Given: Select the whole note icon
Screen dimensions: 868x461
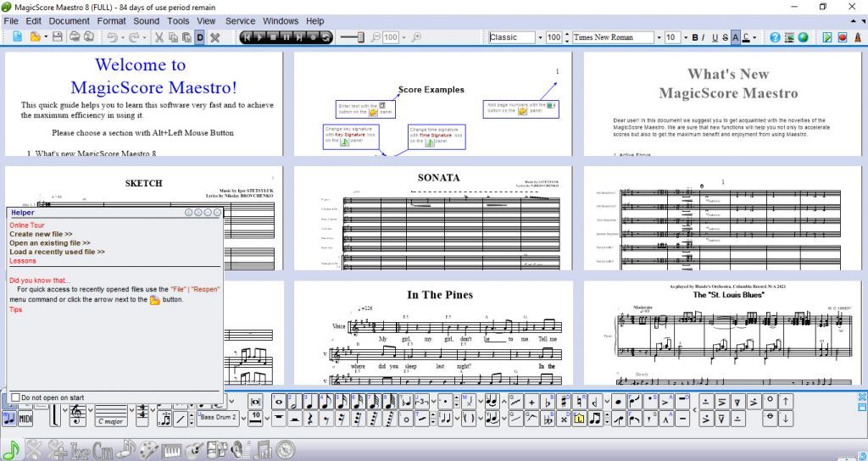Looking at the screenshot, I should coord(278,402).
